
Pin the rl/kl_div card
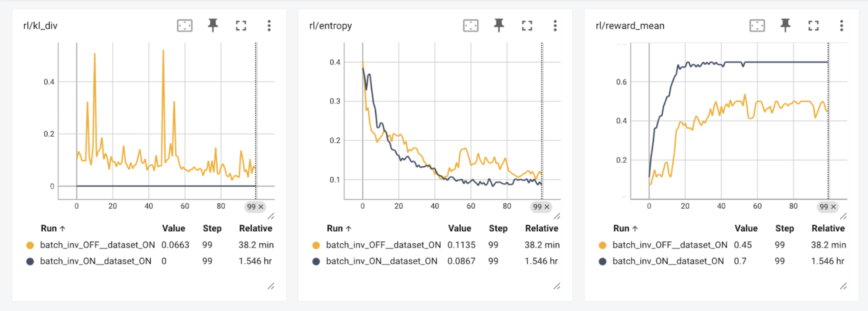[213, 26]
